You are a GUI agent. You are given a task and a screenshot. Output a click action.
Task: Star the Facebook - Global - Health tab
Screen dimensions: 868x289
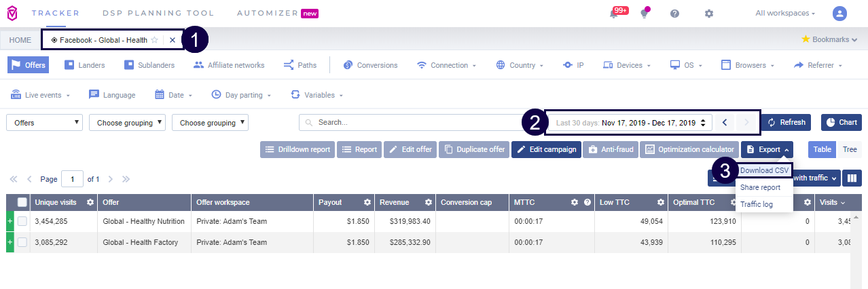coord(155,40)
